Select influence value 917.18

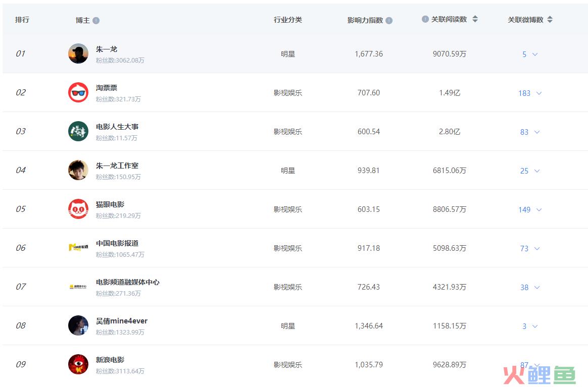pyautogui.click(x=369, y=248)
